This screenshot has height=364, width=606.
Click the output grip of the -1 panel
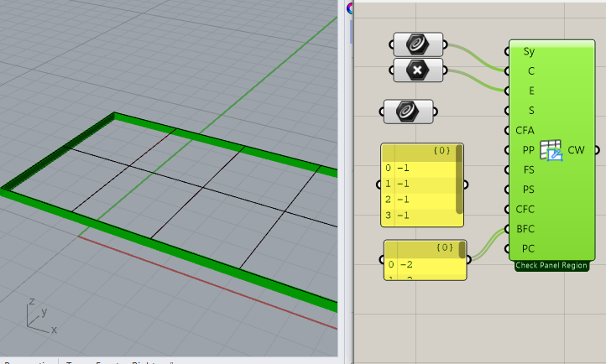[466, 185]
